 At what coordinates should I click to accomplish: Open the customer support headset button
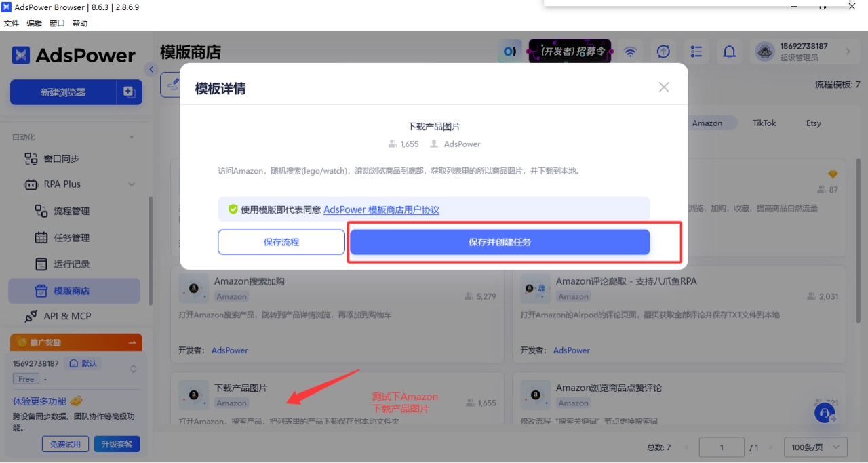825,412
